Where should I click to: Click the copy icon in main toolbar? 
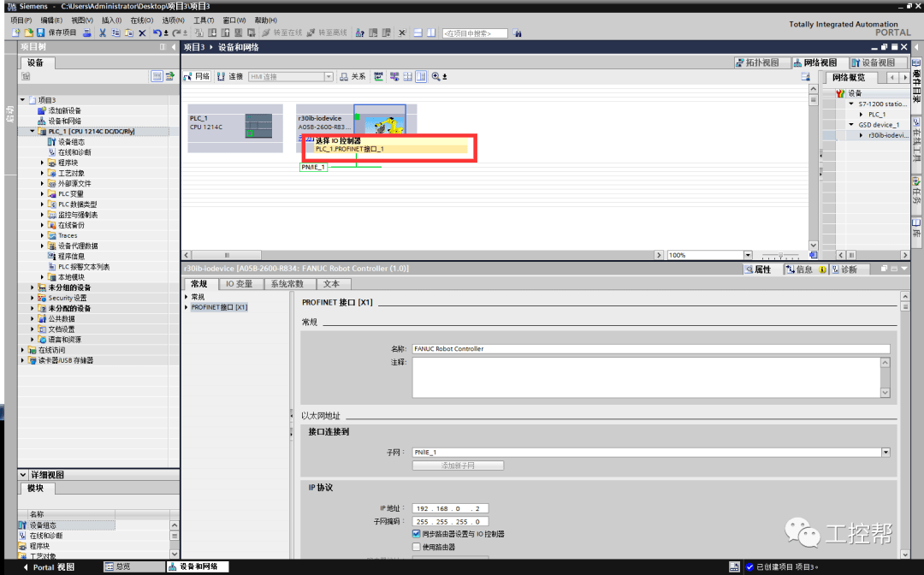115,33
